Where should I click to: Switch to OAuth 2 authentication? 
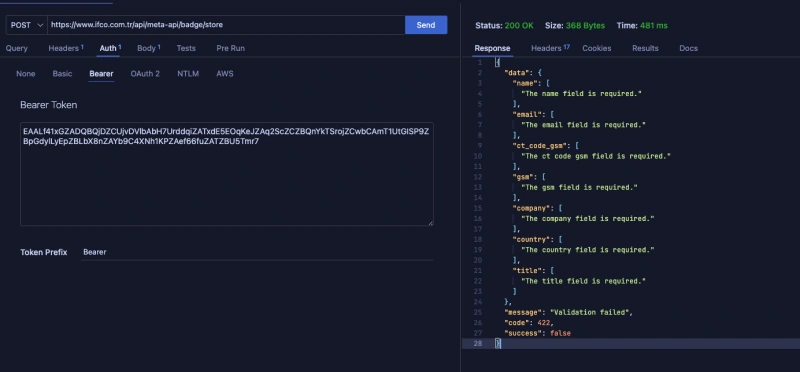tap(145, 73)
